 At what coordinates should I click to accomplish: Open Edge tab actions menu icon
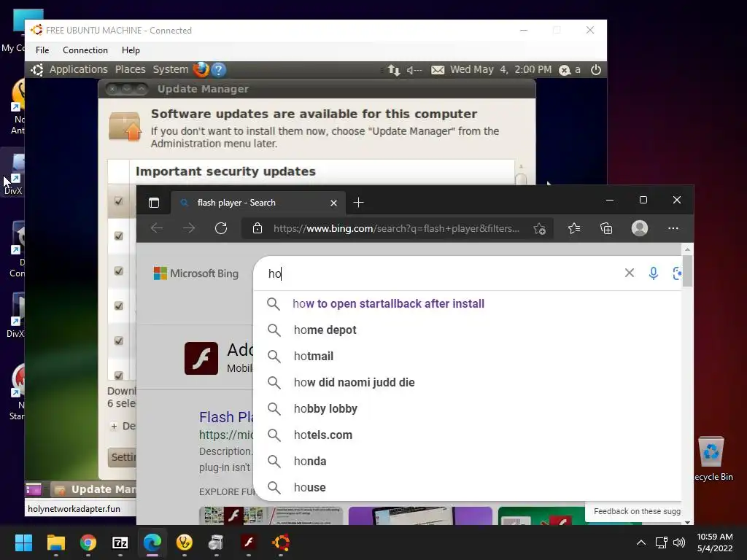pyautogui.click(x=154, y=203)
